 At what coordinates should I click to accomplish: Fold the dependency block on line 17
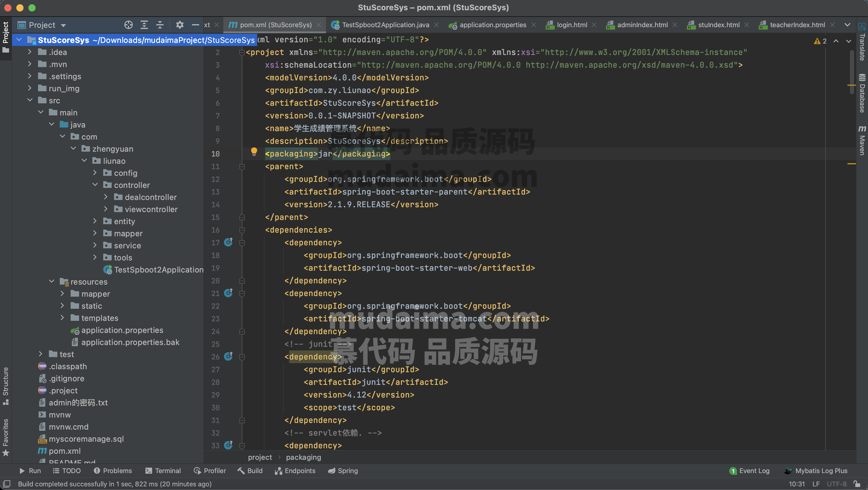(242, 243)
